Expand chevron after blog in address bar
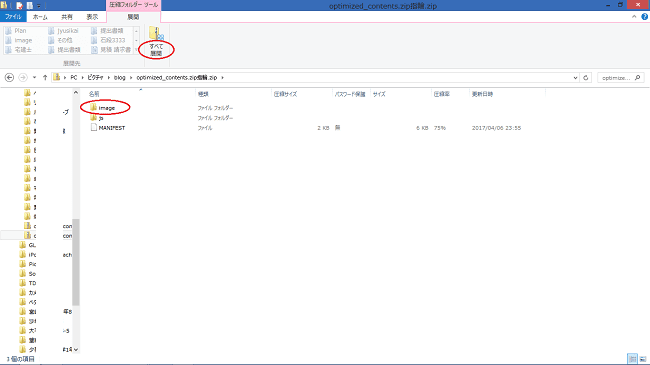 131,78
